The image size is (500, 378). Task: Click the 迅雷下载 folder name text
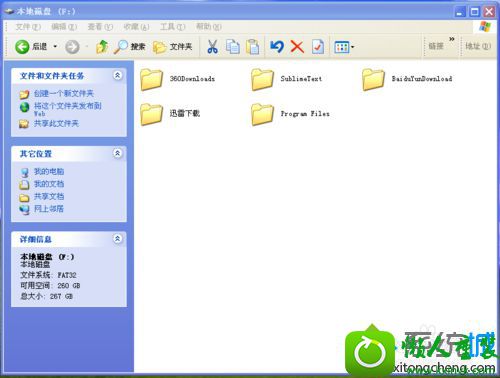[185, 113]
